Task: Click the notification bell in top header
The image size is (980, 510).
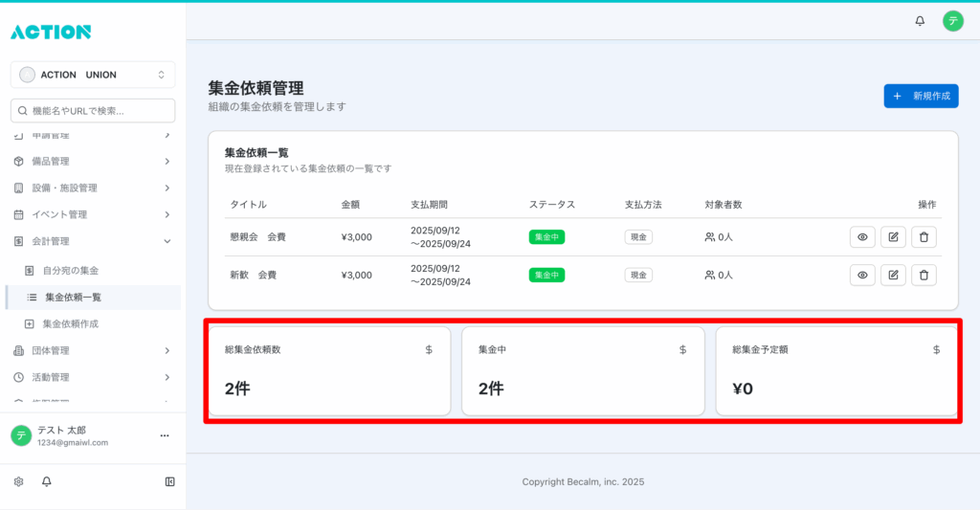Action: [920, 21]
